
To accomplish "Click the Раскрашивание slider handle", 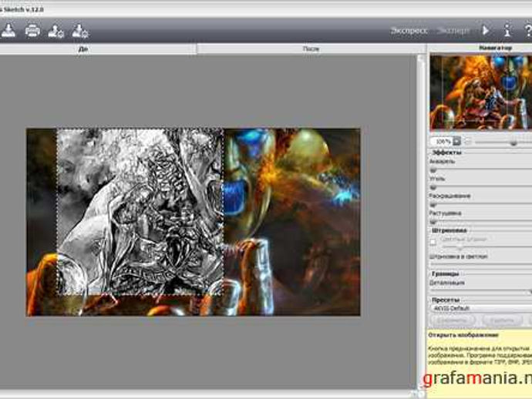I will pyautogui.click(x=433, y=204).
